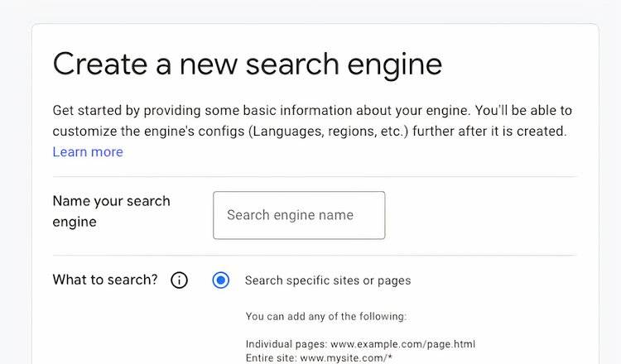Click the www.example.com/page.html example URL
Image resolution: width=621 pixels, height=364 pixels.
click(x=402, y=344)
